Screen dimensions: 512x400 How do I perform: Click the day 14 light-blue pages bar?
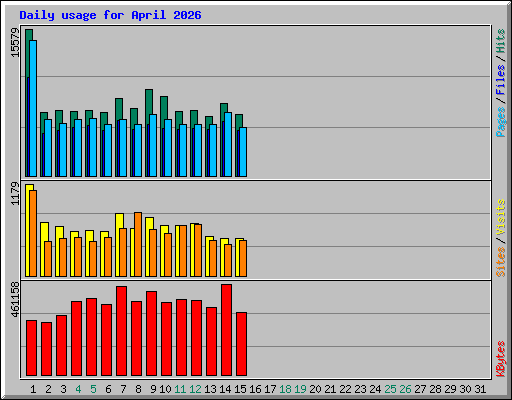click(x=228, y=144)
